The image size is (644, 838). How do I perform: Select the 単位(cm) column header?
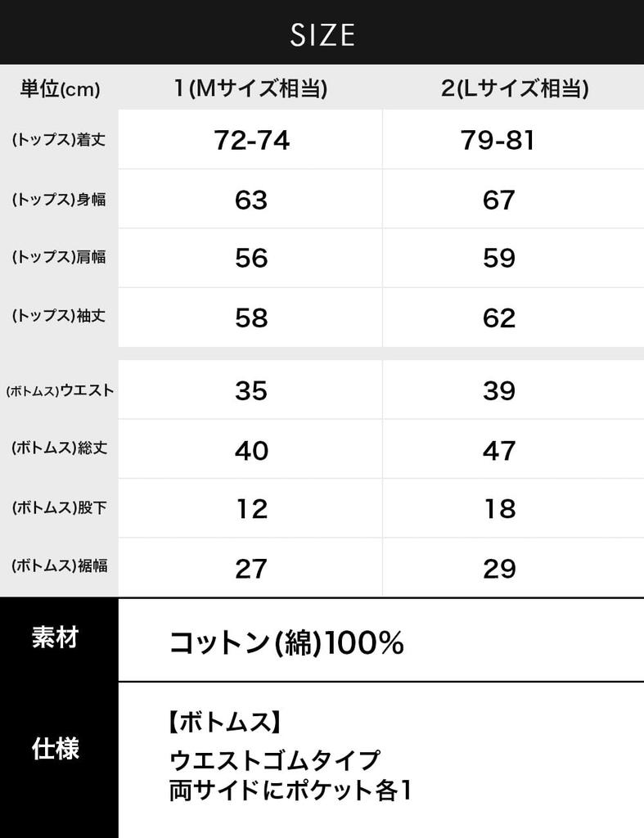[x=60, y=89]
